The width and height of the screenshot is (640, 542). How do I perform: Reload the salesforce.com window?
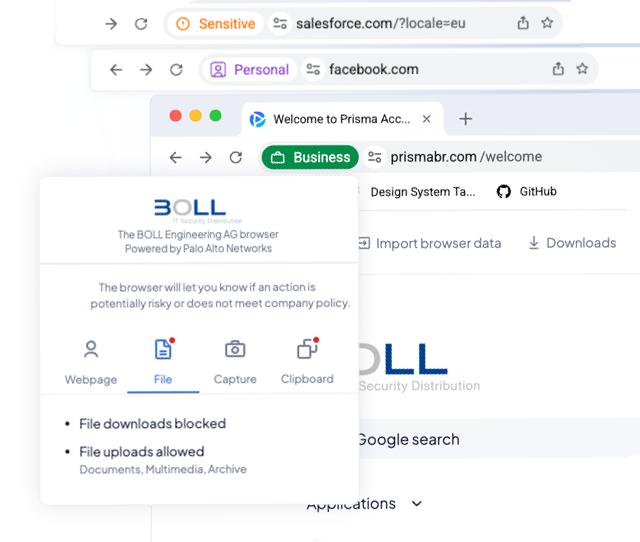pos(141,24)
